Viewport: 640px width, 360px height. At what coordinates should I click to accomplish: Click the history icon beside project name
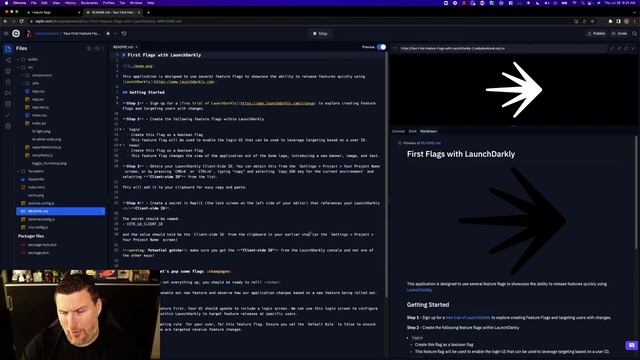click(124, 33)
